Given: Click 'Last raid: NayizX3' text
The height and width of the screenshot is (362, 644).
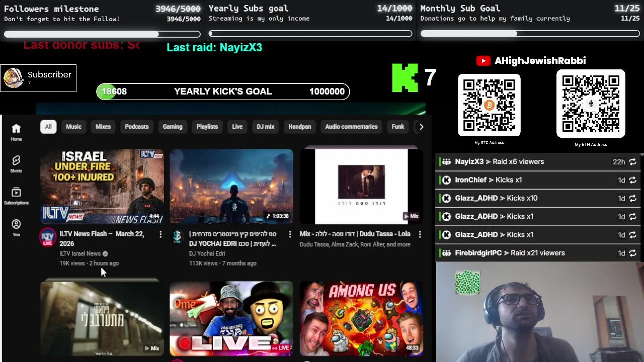Looking at the screenshot, I should coord(214,48).
